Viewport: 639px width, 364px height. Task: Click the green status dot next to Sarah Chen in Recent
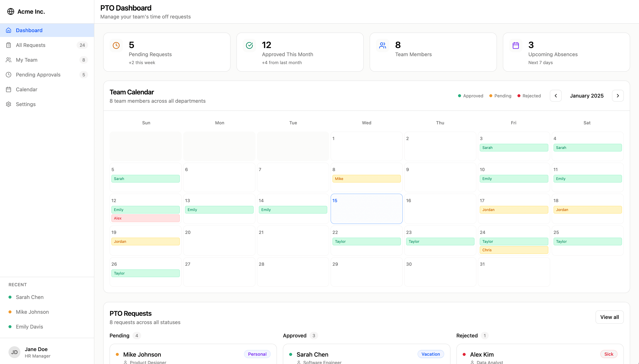tap(10, 297)
